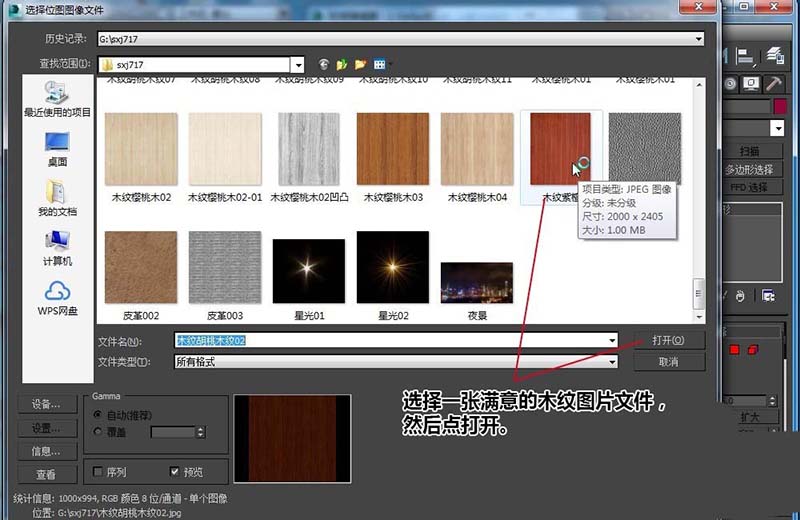Switch to Utilities hammer tab in 3ds Max

pyautogui.click(x=774, y=84)
